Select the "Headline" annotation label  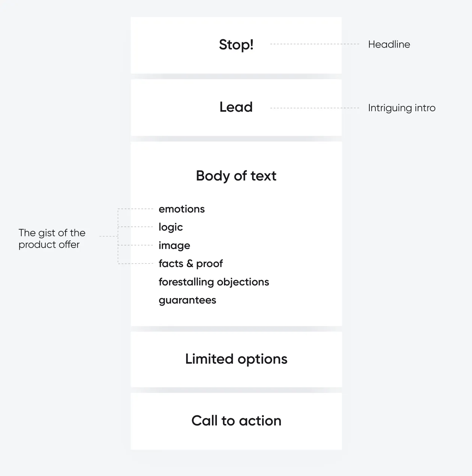[389, 45]
